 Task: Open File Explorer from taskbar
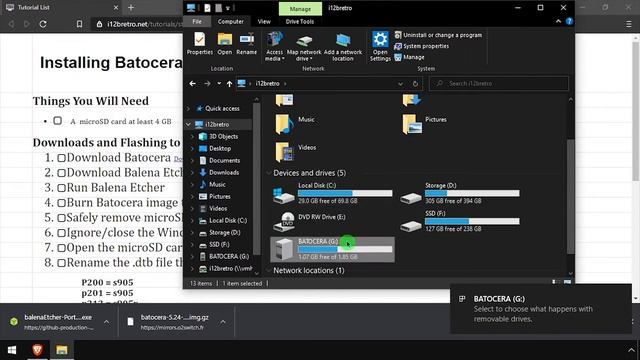(x=62, y=350)
